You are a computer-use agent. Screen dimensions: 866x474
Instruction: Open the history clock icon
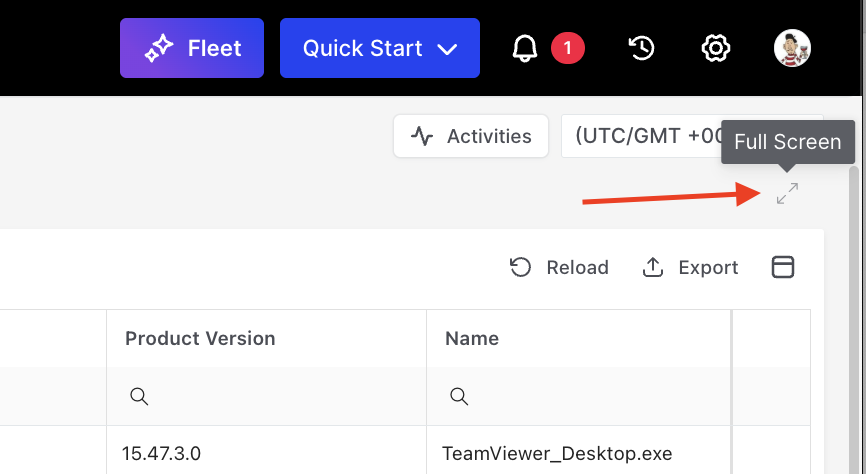point(641,48)
